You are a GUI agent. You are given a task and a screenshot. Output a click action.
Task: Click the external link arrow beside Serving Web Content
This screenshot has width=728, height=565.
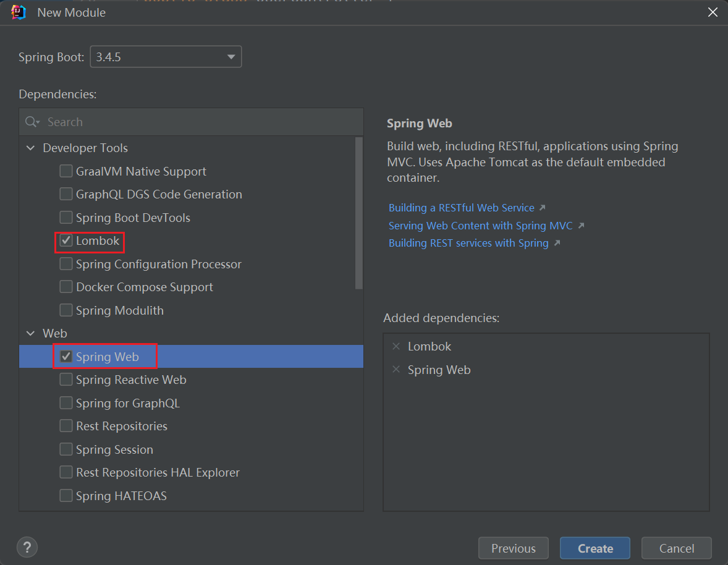[x=580, y=226]
